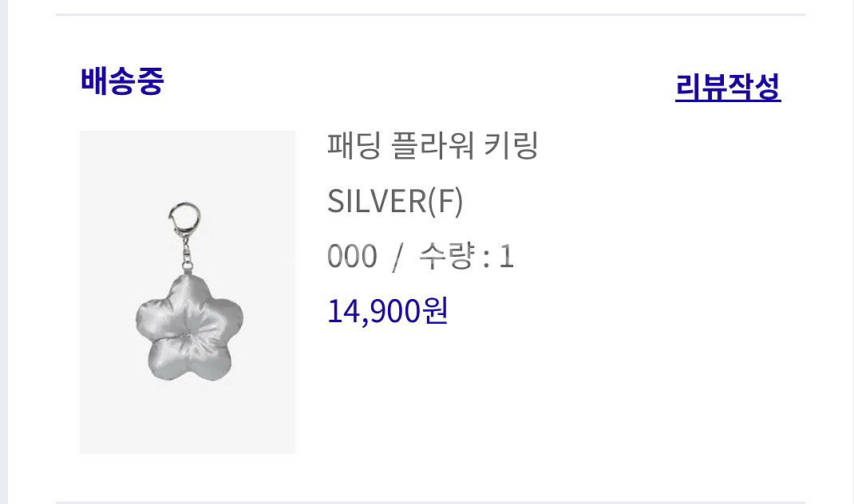Click the SILVER(F) option text

coord(395,201)
